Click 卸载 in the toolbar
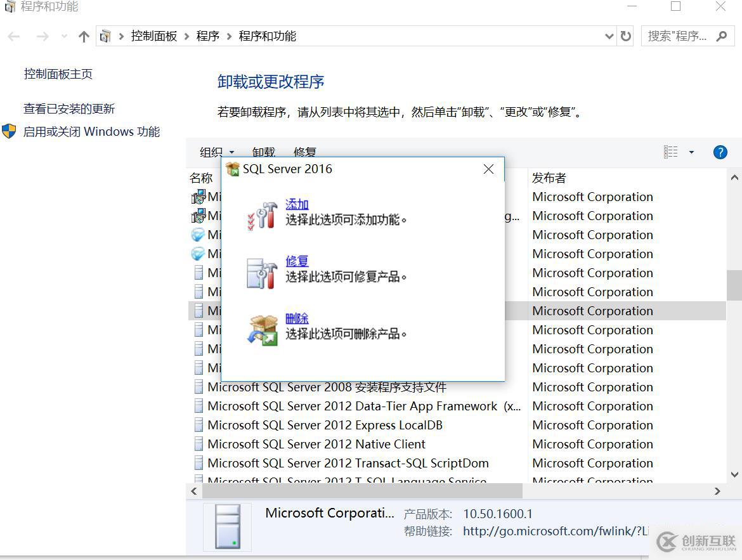Viewport: 742px width, 560px height. 263,152
